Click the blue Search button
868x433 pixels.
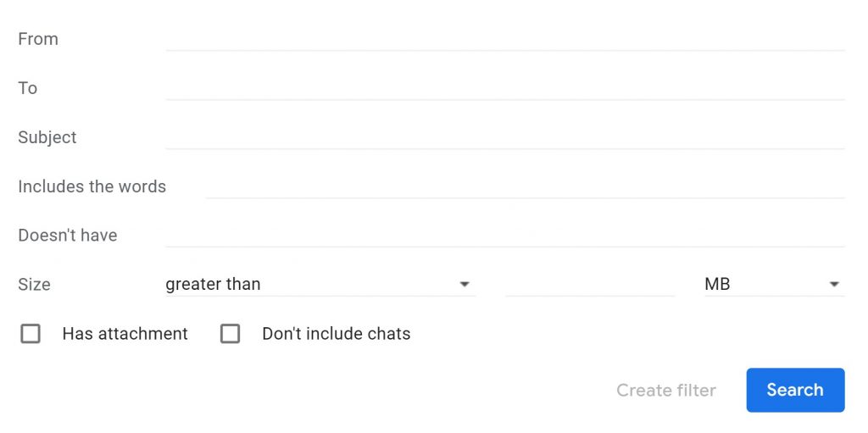pos(795,391)
